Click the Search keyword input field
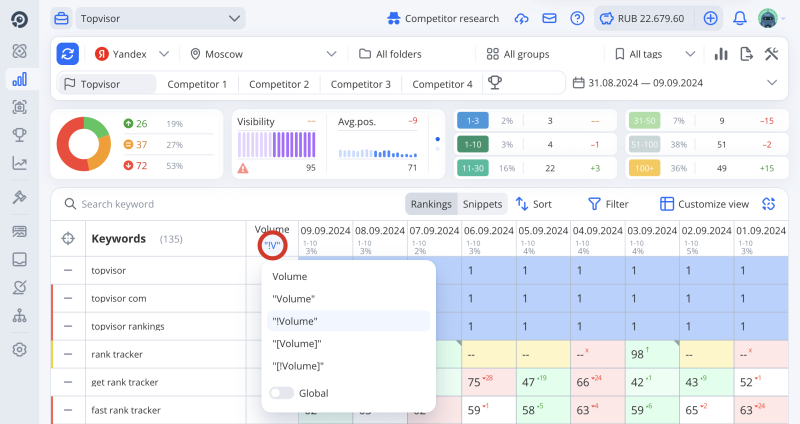This screenshot has width=800, height=424. point(150,204)
